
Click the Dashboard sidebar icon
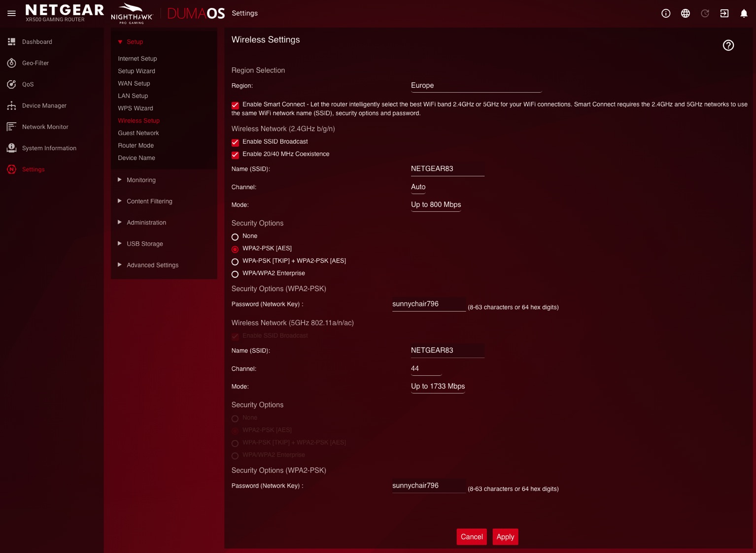tap(12, 42)
